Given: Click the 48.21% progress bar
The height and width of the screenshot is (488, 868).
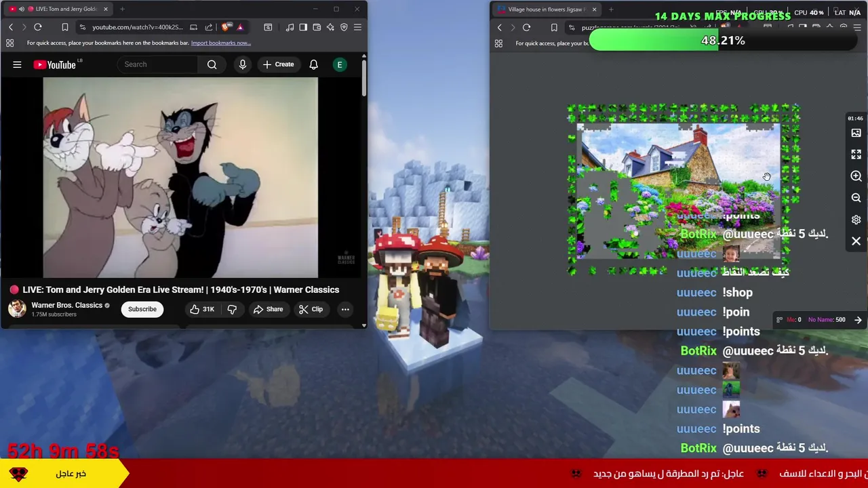Looking at the screenshot, I should [724, 41].
